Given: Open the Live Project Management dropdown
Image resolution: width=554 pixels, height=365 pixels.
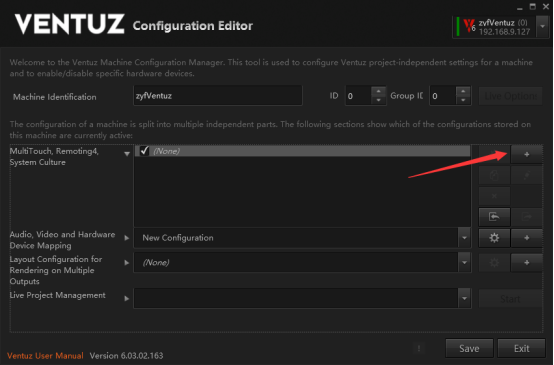Looking at the screenshot, I should click(x=465, y=299).
